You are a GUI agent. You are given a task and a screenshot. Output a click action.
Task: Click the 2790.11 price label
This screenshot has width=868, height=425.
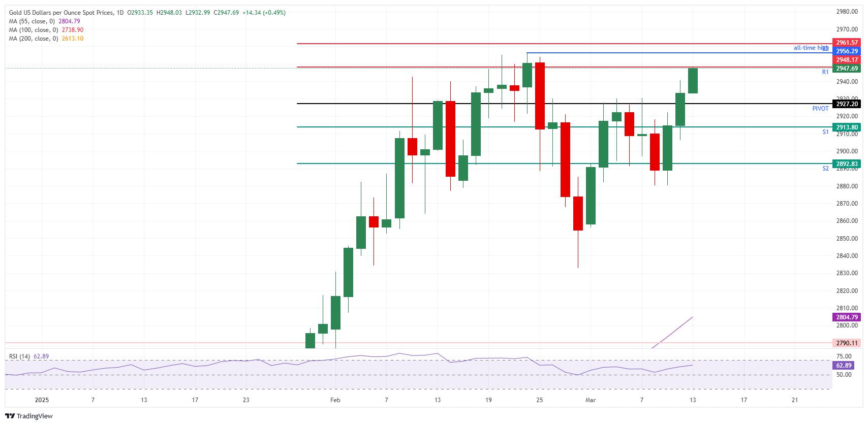click(846, 343)
